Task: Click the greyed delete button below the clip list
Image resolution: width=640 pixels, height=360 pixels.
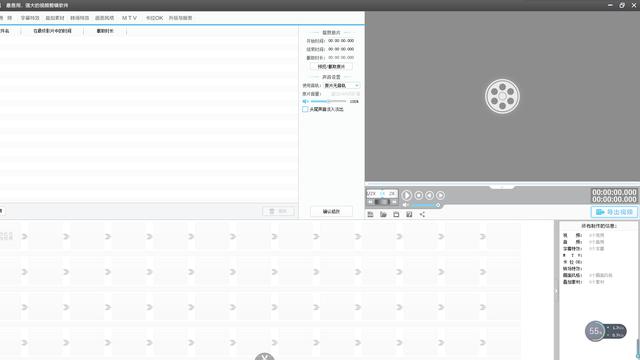Action: coord(278,211)
